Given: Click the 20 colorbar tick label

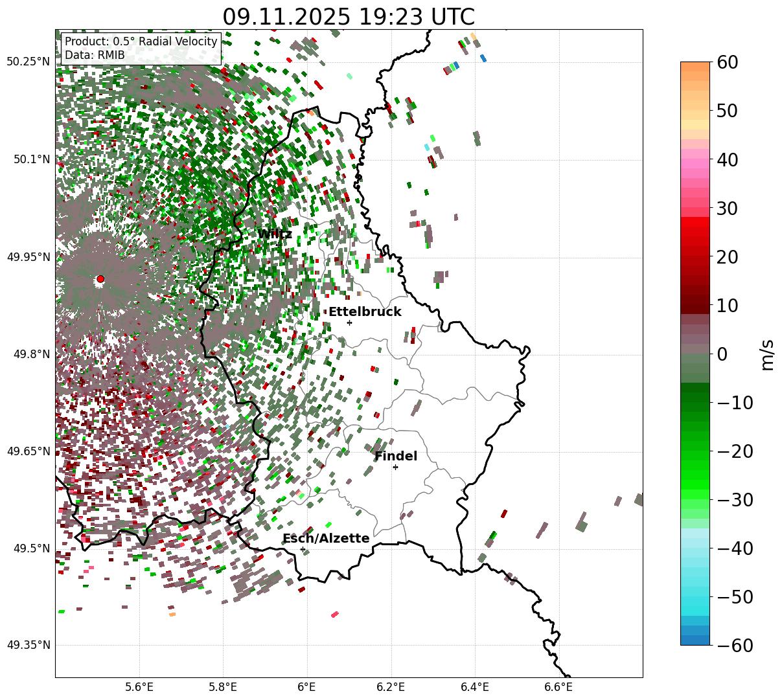Looking at the screenshot, I should click(x=727, y=256).
